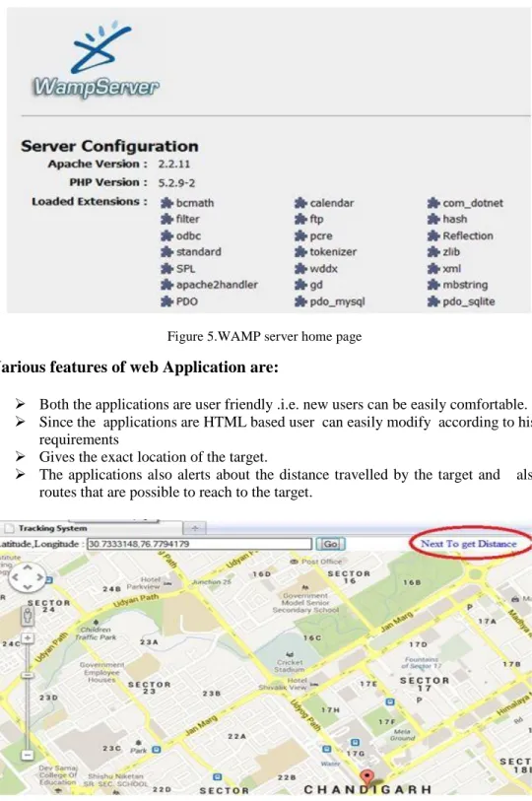Click the standard extension puzzle icon
The width and height of the screenshot is (532, 801).
pos(166,252)
